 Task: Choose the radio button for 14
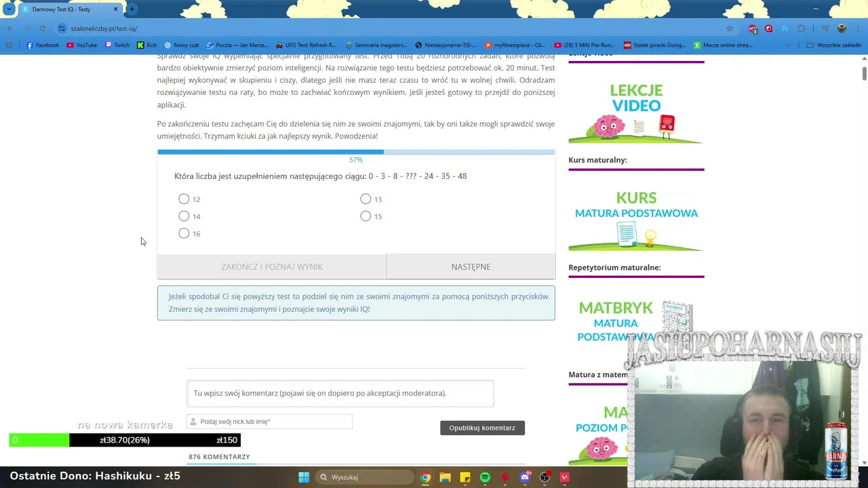[x=184, y=216]
